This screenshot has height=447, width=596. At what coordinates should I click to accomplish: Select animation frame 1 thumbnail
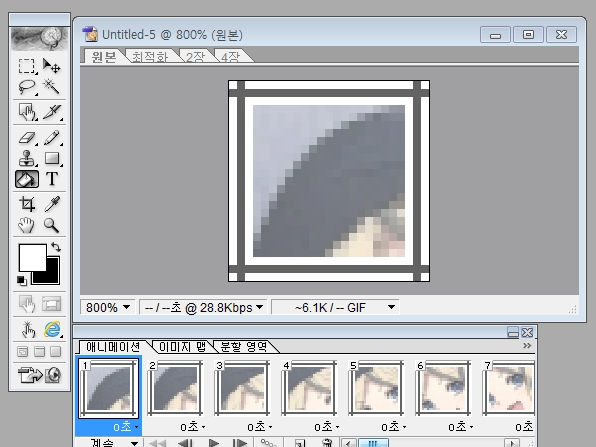click(x=108, y=388)
